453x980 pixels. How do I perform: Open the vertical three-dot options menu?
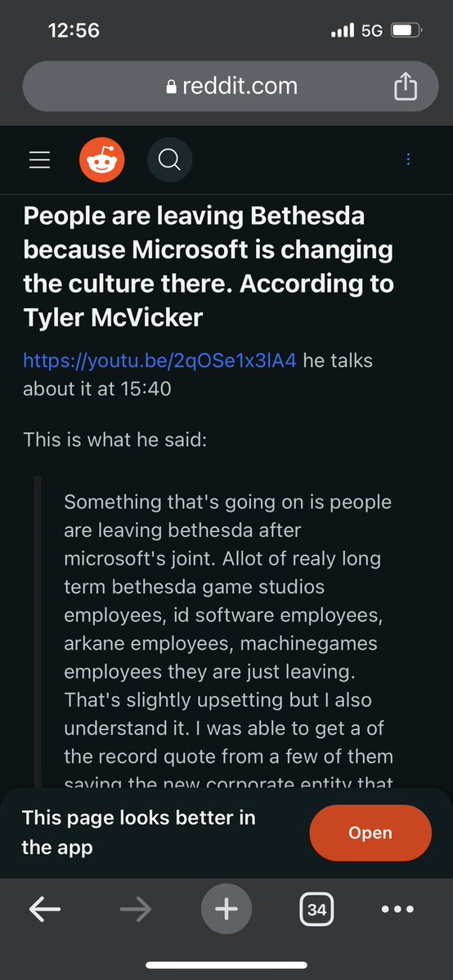(408, 159)
